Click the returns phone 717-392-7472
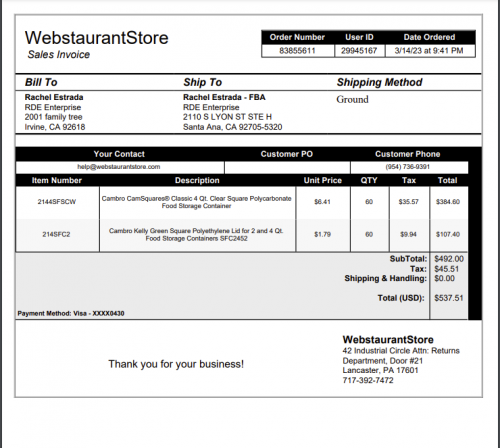 pyautogui.click(x=368, y=380)
